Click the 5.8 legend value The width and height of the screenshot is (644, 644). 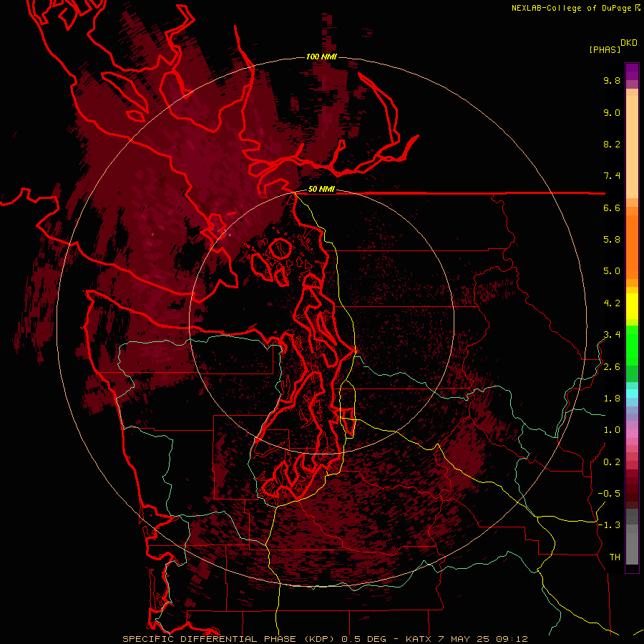coord(612,240)
